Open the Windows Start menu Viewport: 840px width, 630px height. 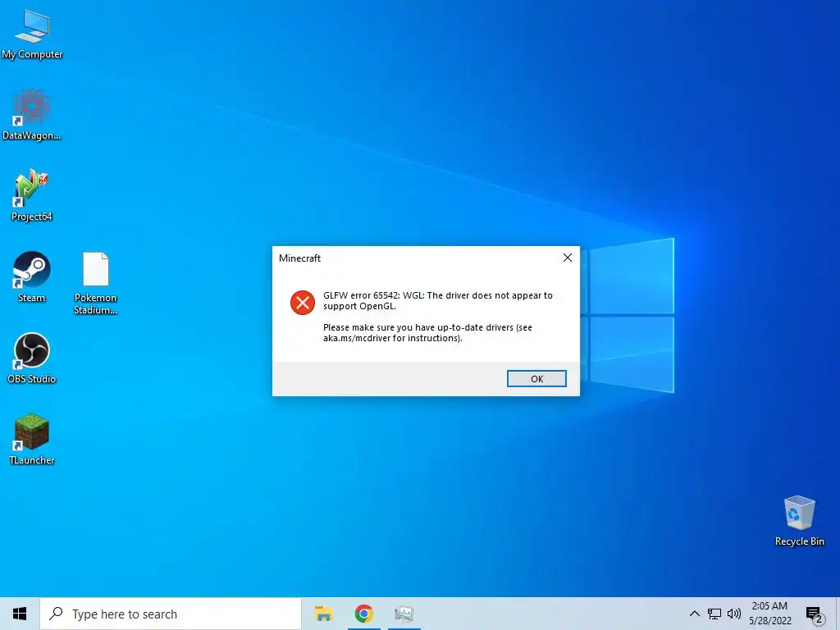click(x=20, y=614)
